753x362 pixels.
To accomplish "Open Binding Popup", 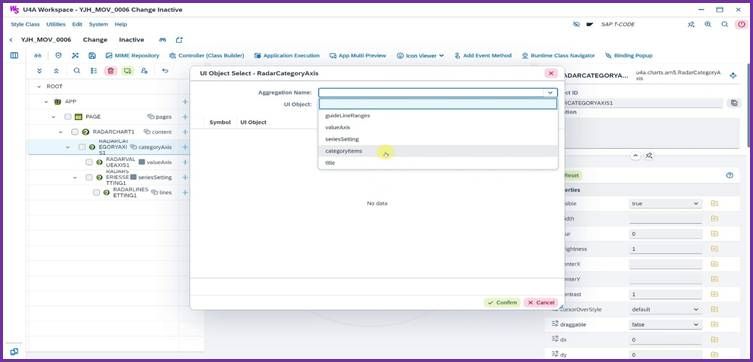I will 629,56.
